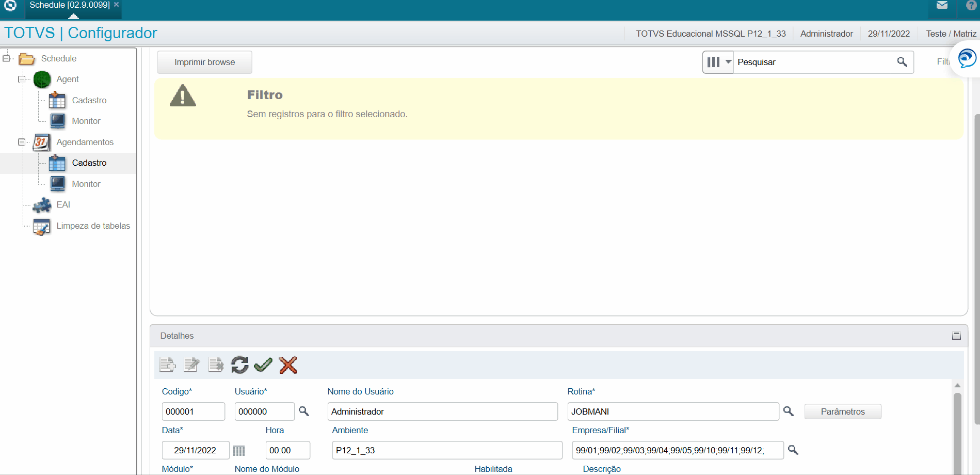Screen dimensions: 980x475
Task: Collapse the Detalhes panel
Action: click(956, 336)
